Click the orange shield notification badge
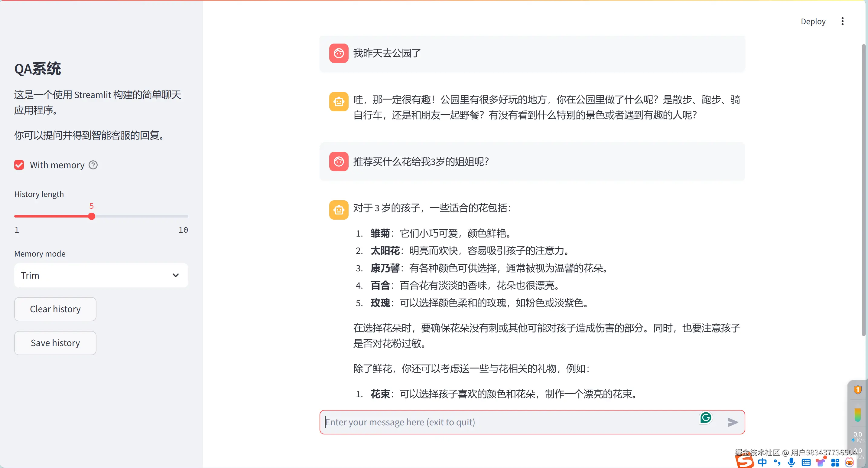This screenshot has height=468, width=868. [857, 390]
